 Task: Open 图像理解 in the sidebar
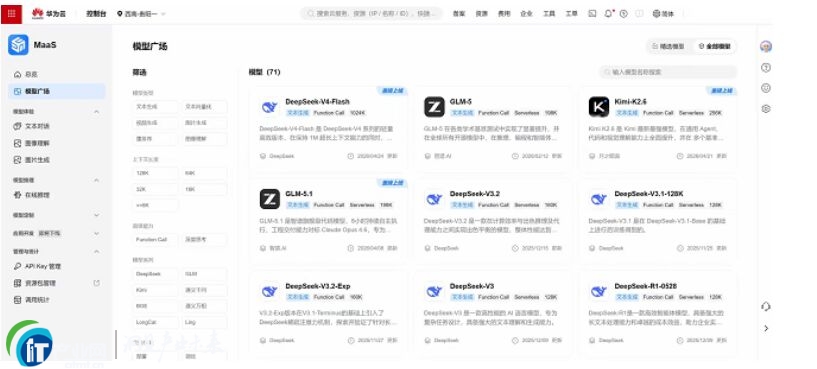pos(32,143)
